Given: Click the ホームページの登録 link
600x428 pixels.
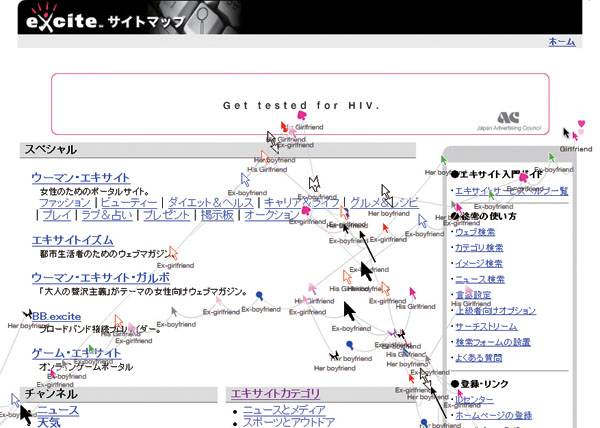Looking at the screenshot, I should (x=493, y=415).
